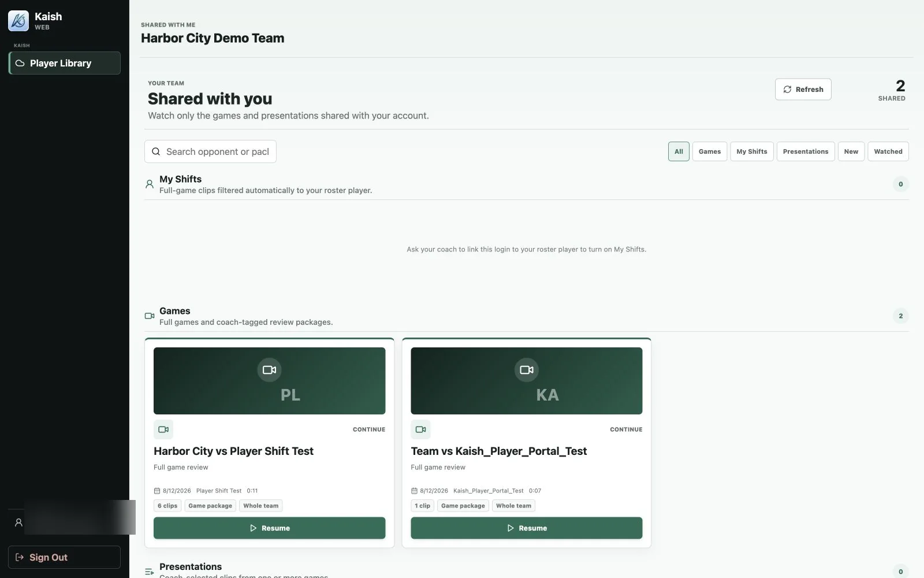Click the magnifier icon in search box
The image size is (924, 578).
156,151
